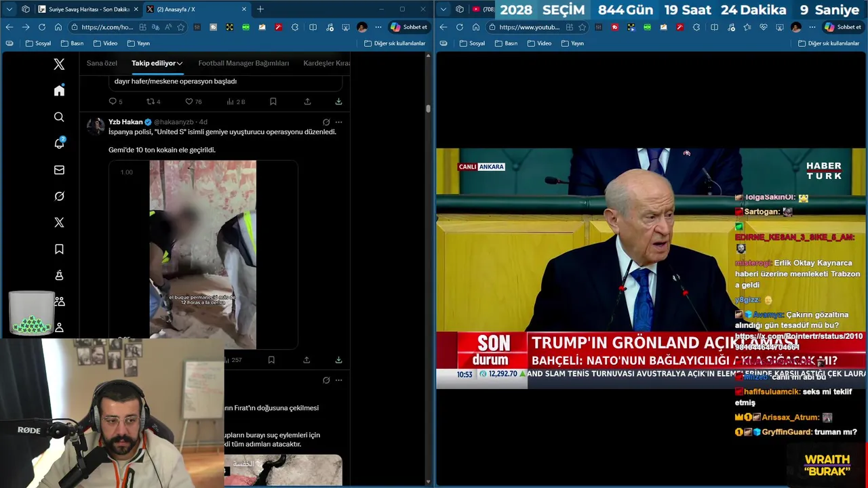Bookmark the Yzb Hakan video tweet

(x=271, y=360)
